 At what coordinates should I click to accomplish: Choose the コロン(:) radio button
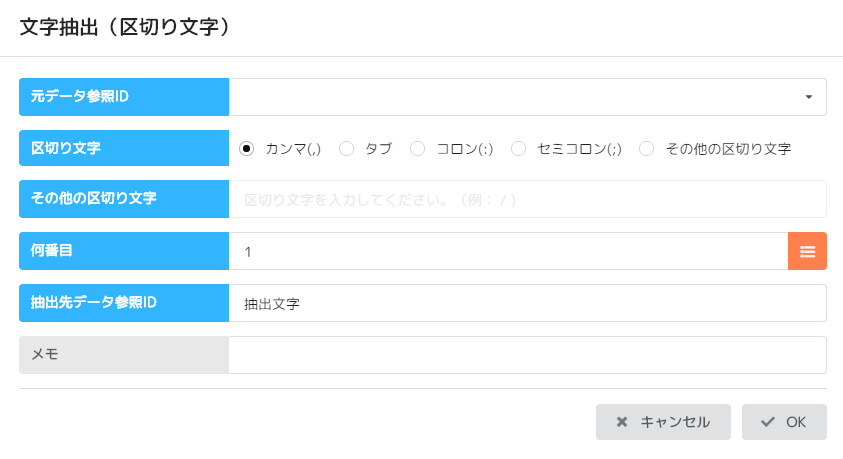418,149
